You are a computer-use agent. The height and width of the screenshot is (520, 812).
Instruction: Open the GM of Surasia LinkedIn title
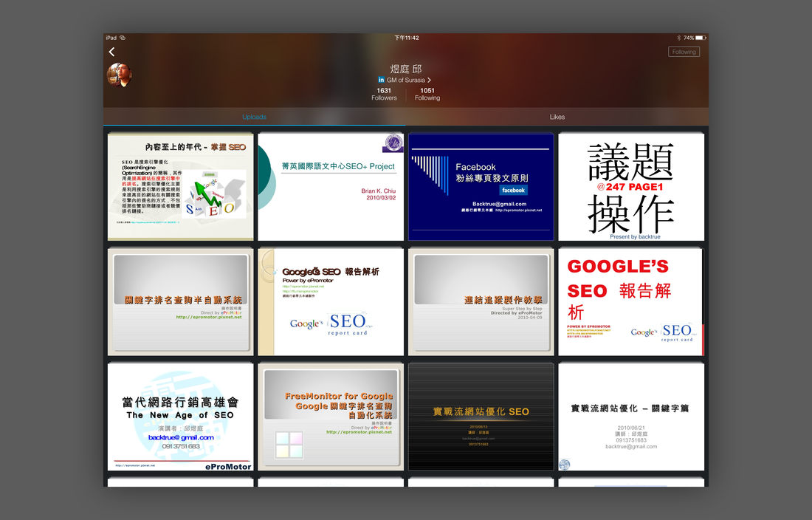[x=405, y=81]
